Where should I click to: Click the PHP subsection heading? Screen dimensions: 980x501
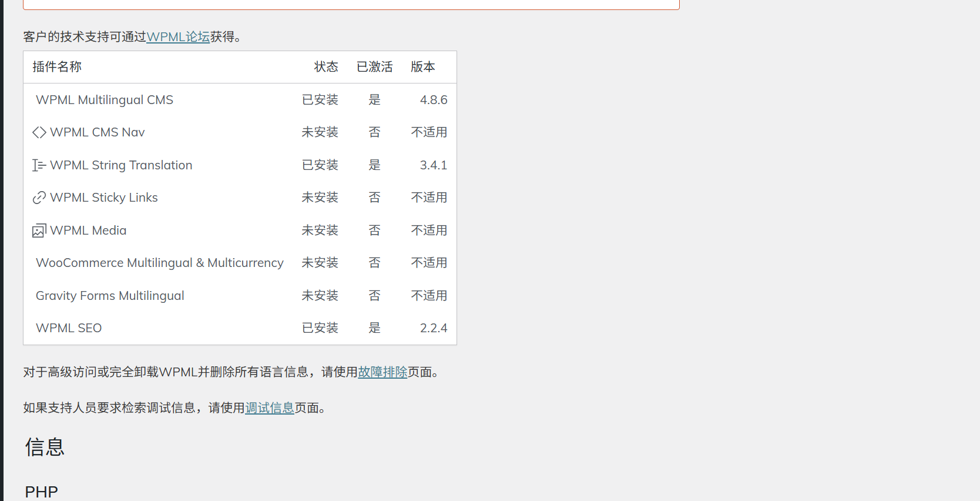pos(42,492)
